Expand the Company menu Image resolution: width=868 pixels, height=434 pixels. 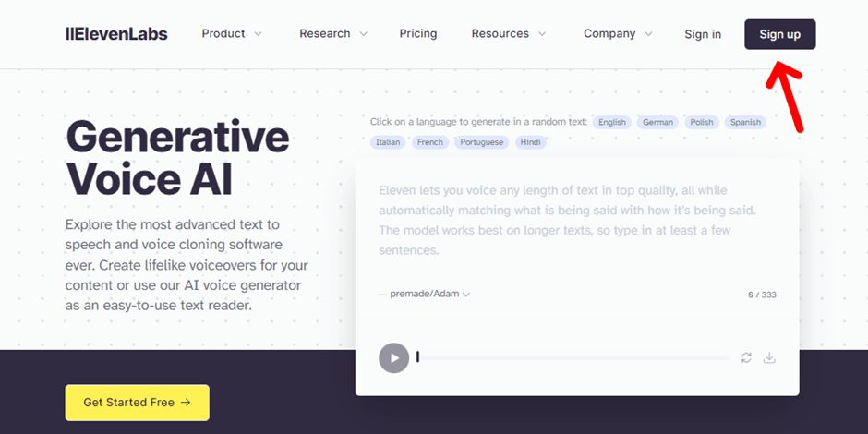618,34
